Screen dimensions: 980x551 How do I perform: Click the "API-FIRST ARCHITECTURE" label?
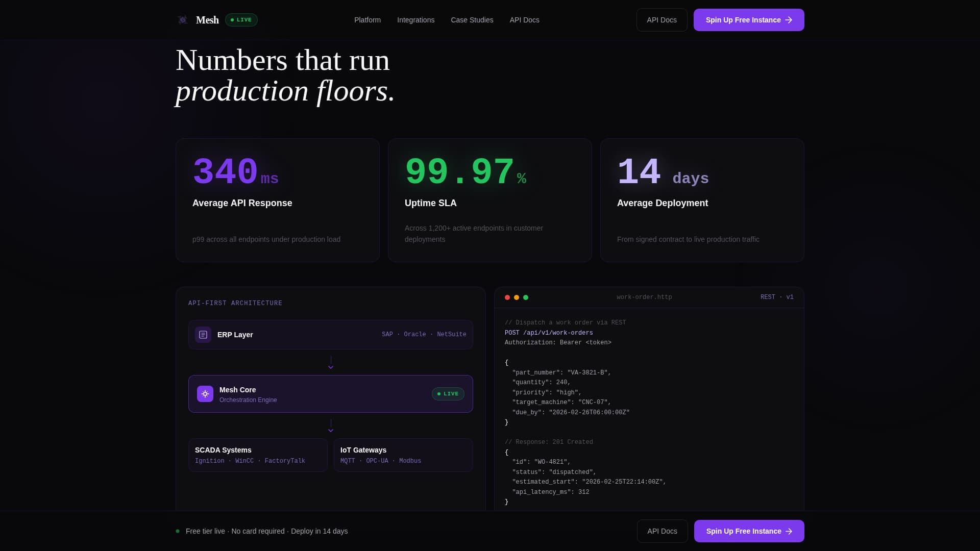pyautogui.click(x=235, y=303)
